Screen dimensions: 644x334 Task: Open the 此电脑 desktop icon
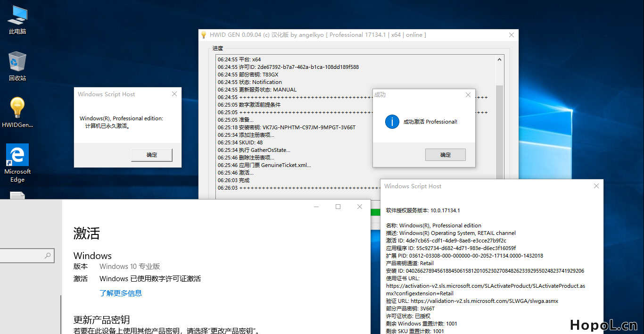(17, 20)
